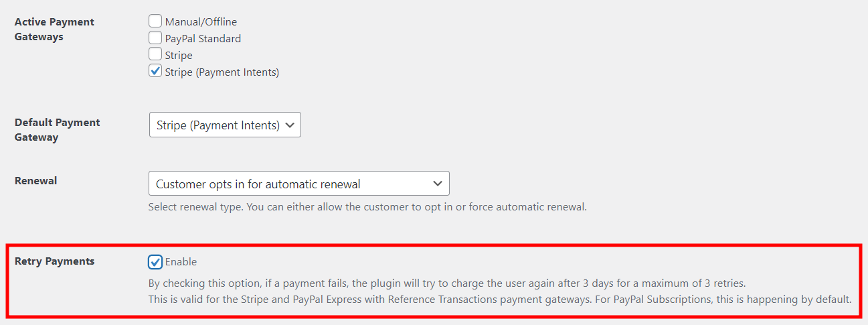Click the 'Active Payment Gateways' setting heading
The height and width of the screenshot is (325, 868).
click(54, 29)
